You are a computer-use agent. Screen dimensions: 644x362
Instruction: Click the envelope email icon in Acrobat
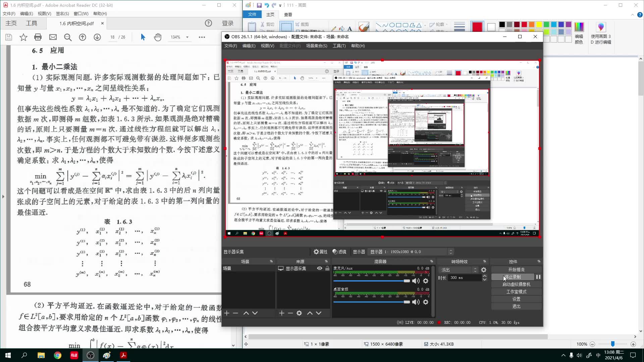click(53, 37)
